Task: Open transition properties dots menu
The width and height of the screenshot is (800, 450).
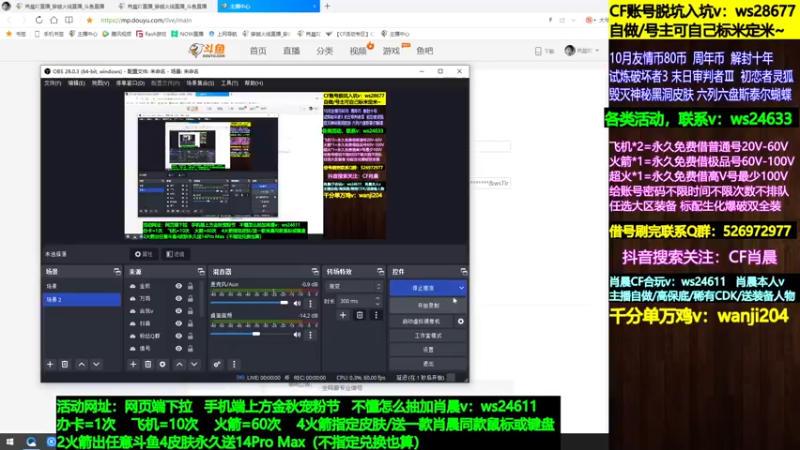Action: 376,315
